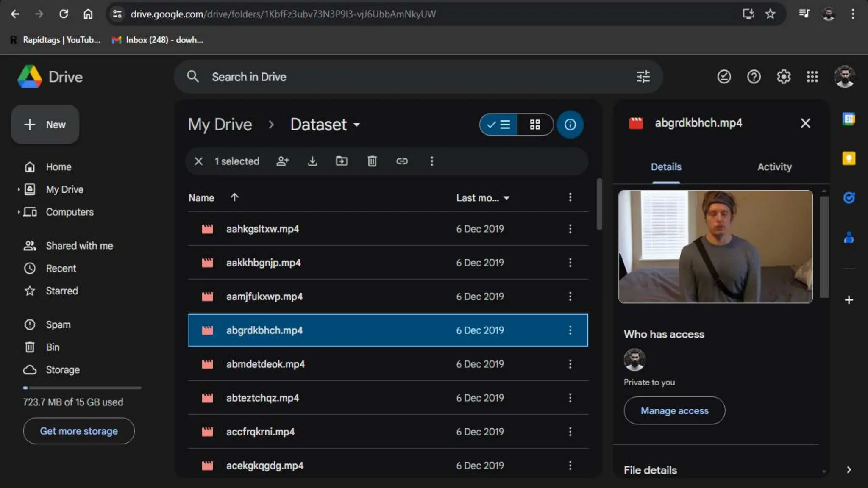Screen dimensions: 868x488
Task: Expand My Drive in sidebar tree
Action: pyautogui.click(x=19, y=189)
